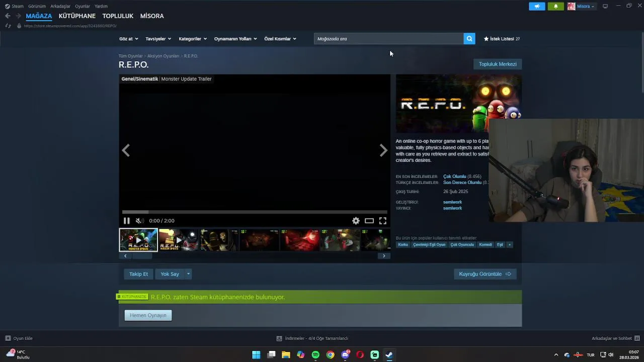Open Arkadaşlar ve Sohbet
The width and height of the screenshot is (644, 362).
point(616,338)
